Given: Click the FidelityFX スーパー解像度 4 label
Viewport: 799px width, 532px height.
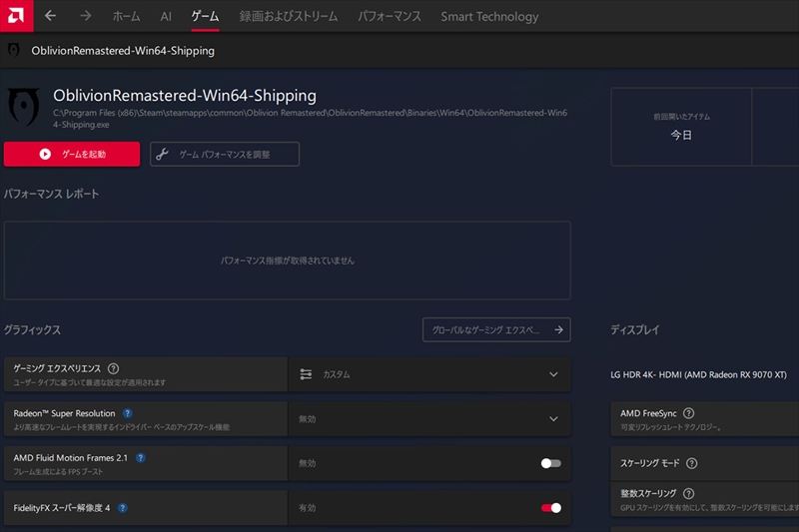Looking at the screenshot, I should pos(61,508).
